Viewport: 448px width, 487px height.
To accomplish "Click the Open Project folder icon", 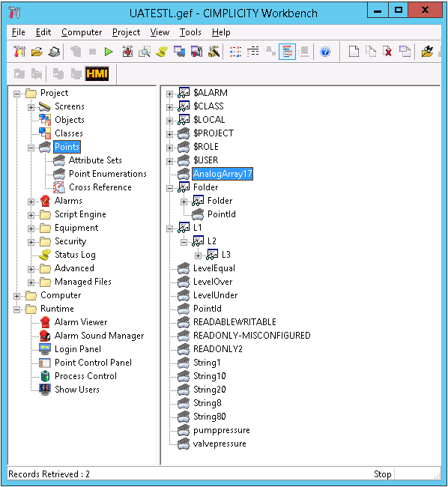I will pyautogui.click(x=37, y=52).
